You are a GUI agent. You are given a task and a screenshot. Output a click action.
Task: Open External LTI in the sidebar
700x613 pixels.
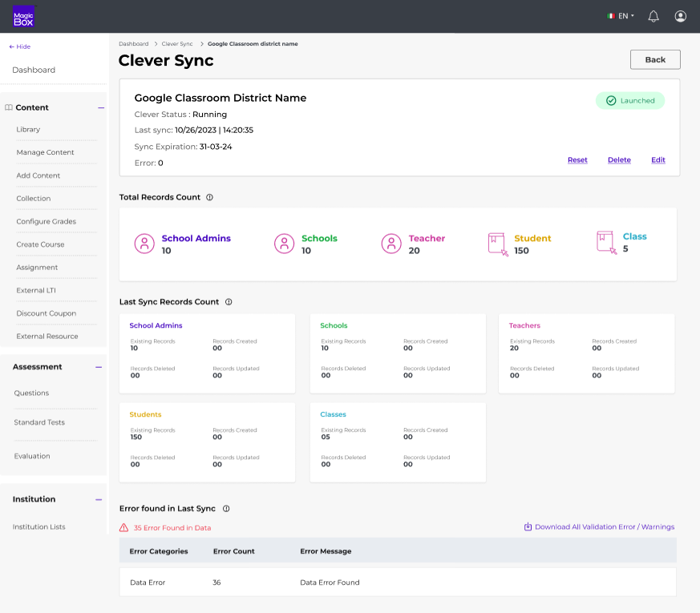(36, 290)
